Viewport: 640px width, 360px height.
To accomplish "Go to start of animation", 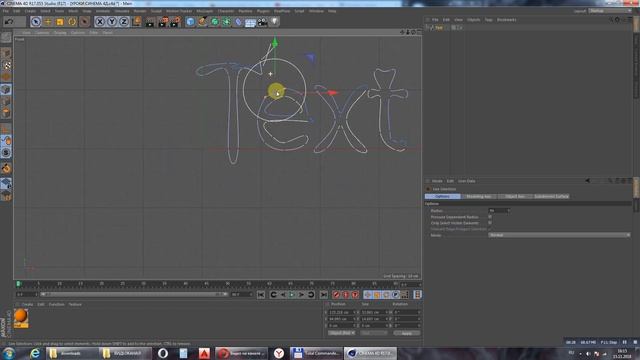I will 261,295.
